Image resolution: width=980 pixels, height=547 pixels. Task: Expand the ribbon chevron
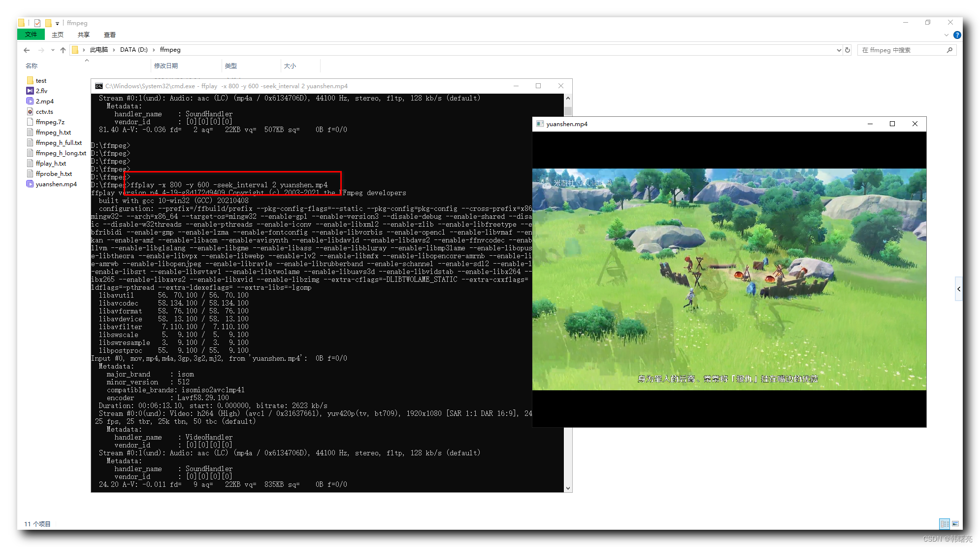pyautogui.click(x=946, y=35)
